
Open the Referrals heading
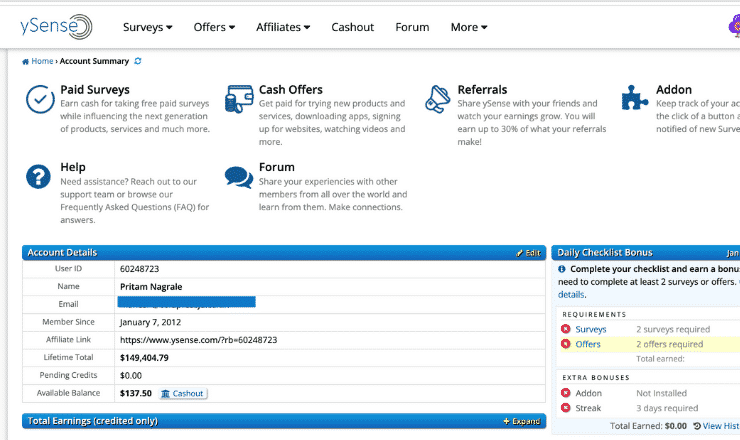(482, 90)
